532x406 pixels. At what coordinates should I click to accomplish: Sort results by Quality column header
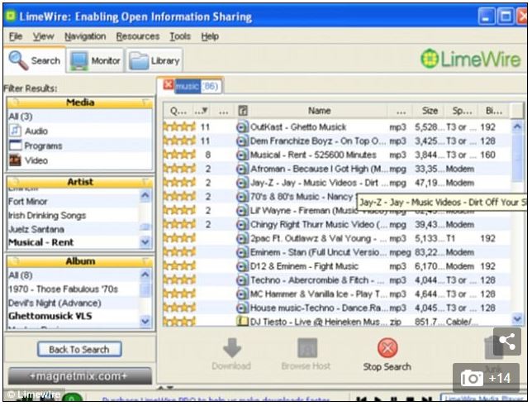tap(178, 111)
